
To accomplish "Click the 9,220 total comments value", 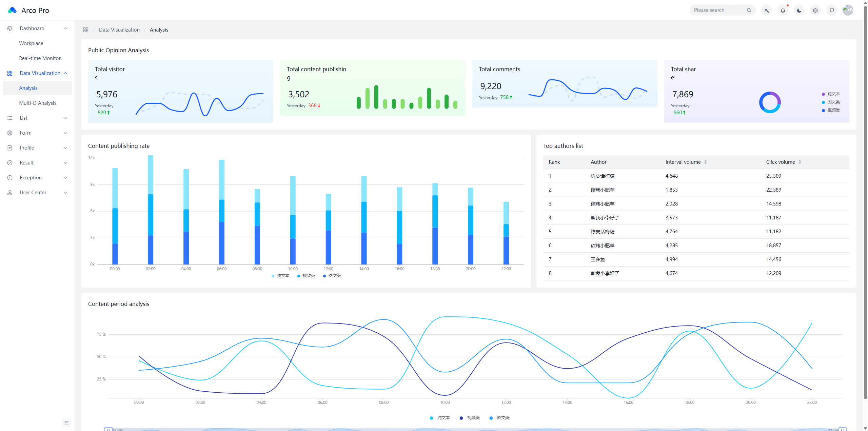I will [491, 86].
